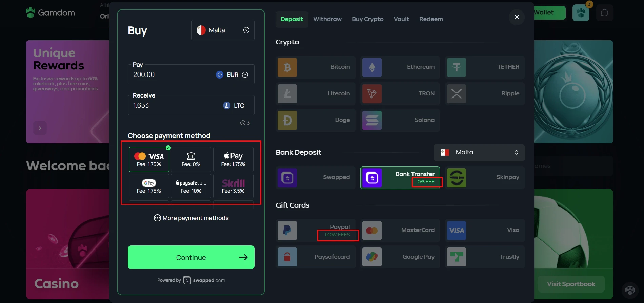
Task: Pick the TETHER deposit icon
Action: (x=457, y=67)
